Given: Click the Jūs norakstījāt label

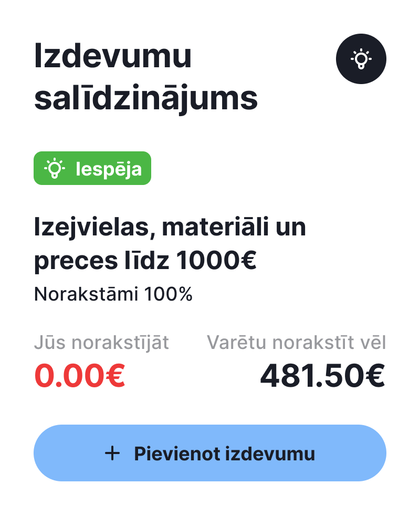Looking at the screenshot, I should 101,343.
